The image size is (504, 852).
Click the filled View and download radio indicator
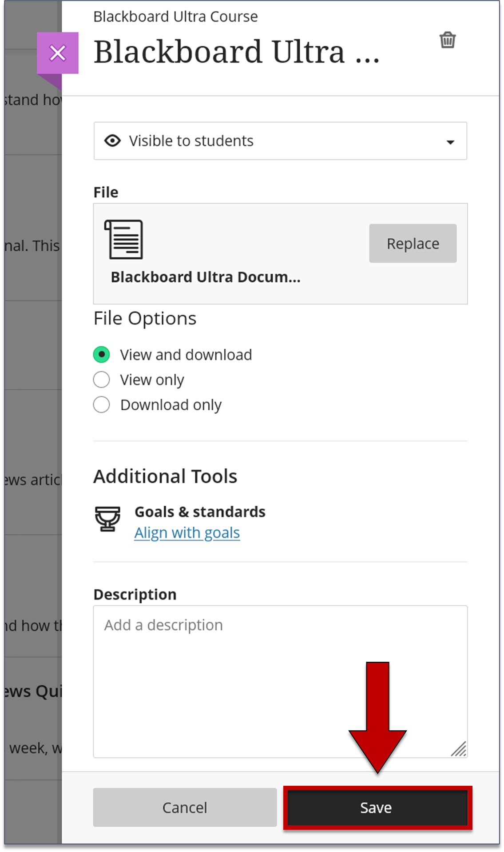point(101,354)
